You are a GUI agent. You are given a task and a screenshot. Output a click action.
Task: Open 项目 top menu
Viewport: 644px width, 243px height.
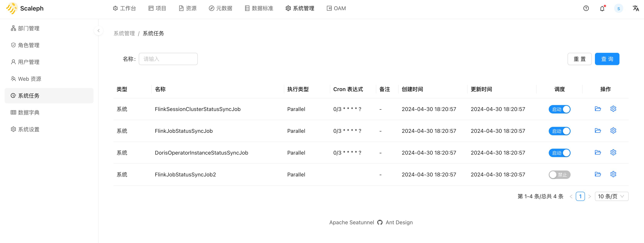click(x=157, y=8)
